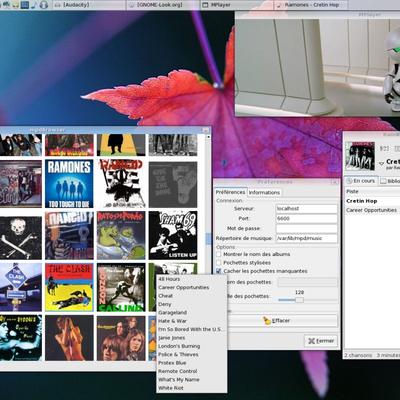Switch to the Informations tab

(x=264, y=192)
